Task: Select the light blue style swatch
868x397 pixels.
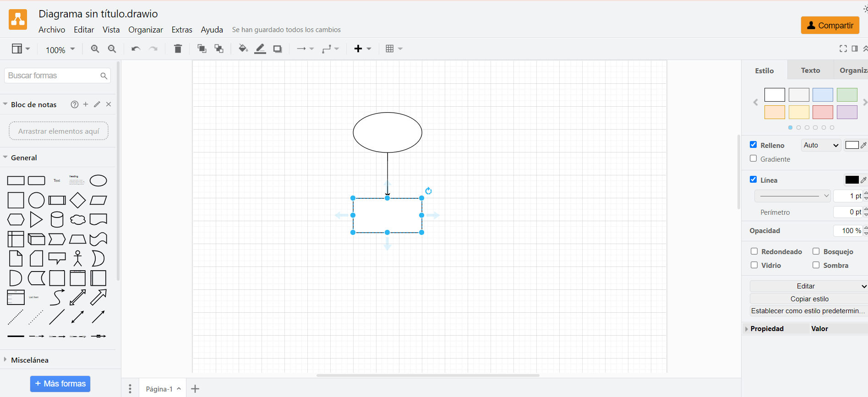Action: pyautogui.click(x=823, y=95)
